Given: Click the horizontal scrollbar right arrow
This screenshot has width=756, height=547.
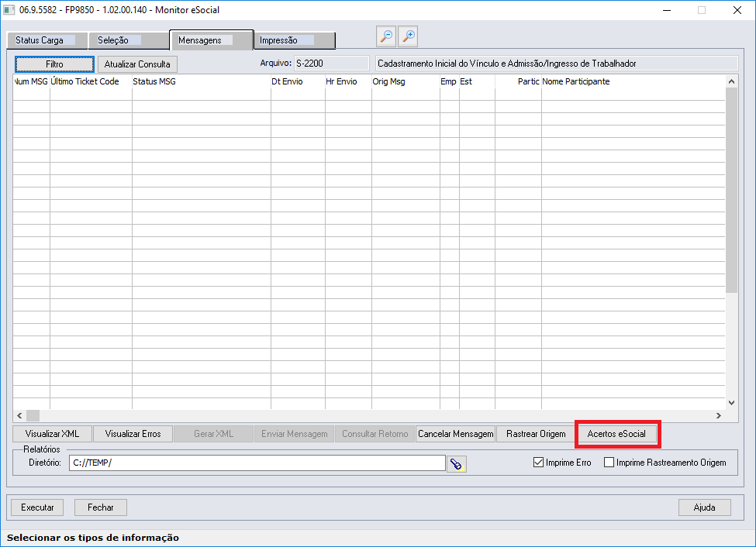Looking at the screenshot, I should (718, 415).
